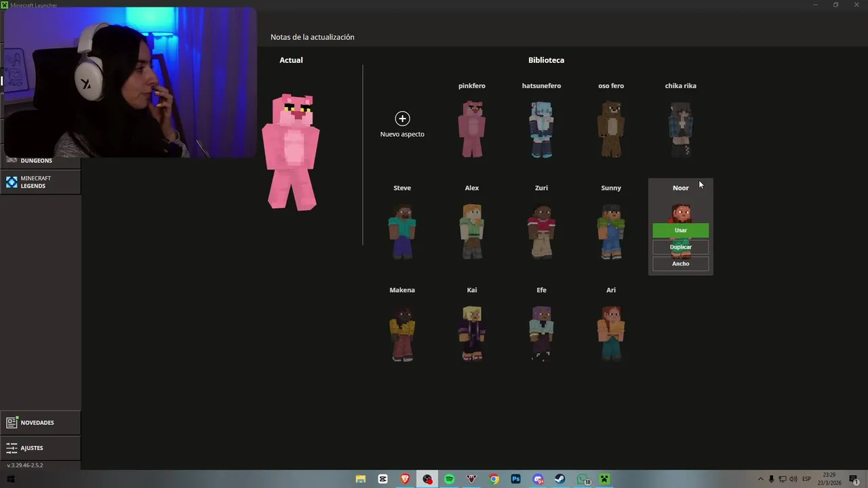Click the network tray icon
868x488 pixels.
tap(783, 479)
